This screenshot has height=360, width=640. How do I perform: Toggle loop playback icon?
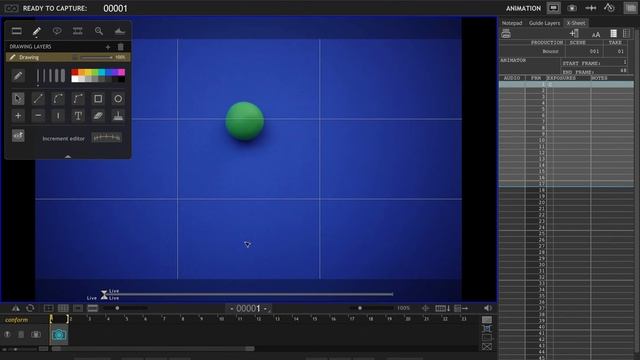tap(30, 308)
